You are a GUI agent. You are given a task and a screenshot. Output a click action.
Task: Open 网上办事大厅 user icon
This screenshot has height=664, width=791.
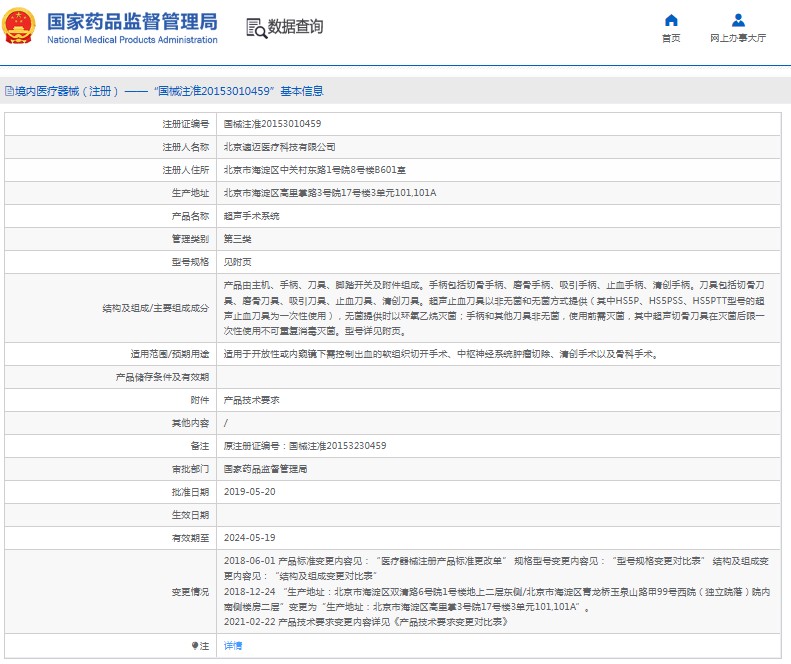738,20
